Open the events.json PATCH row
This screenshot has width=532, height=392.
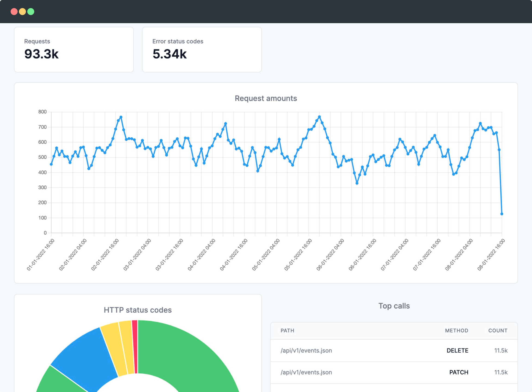394,372
